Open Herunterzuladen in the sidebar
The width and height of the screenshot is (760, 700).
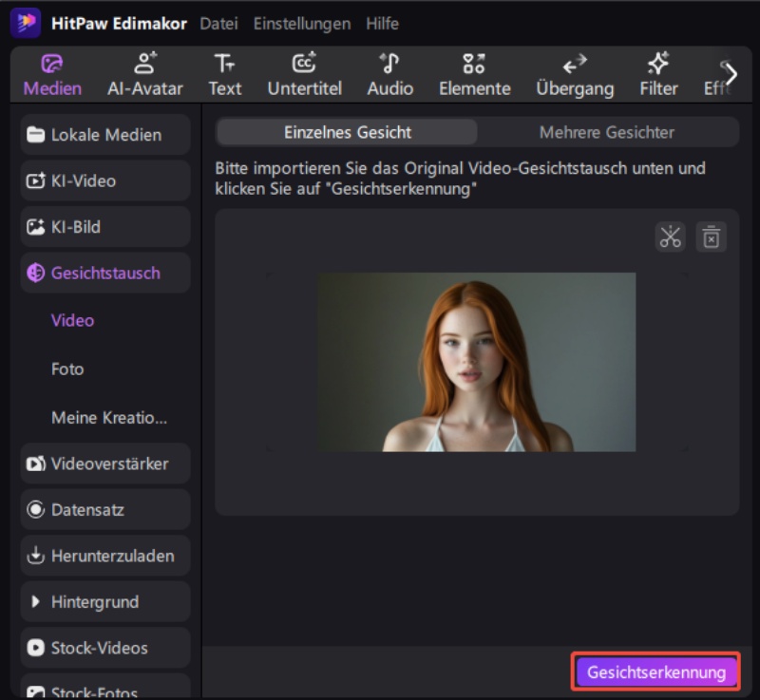click(105, 556)
